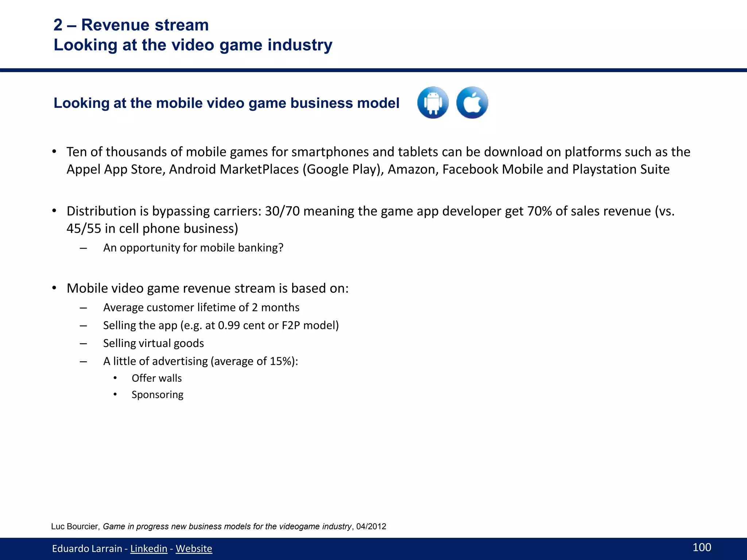Click the Luc Bourcier source citation
Screen dimensions: 747x560
tap(218, 526)
